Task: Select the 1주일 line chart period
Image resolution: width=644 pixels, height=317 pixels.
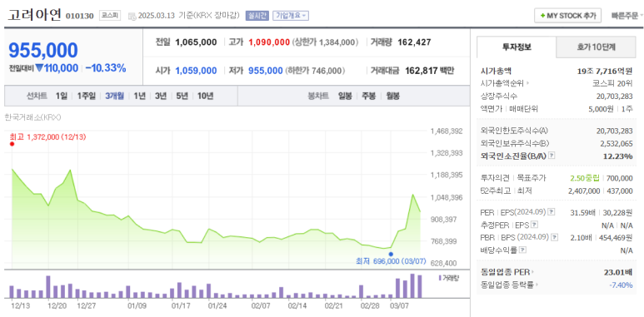Action: coord(87,96)
